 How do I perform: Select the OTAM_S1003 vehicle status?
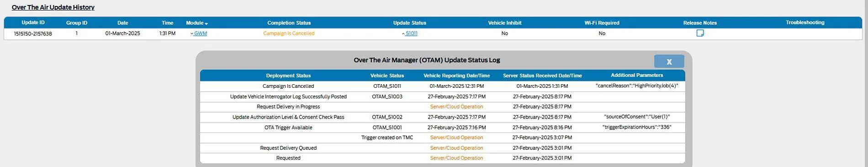(x=387, y=97)
